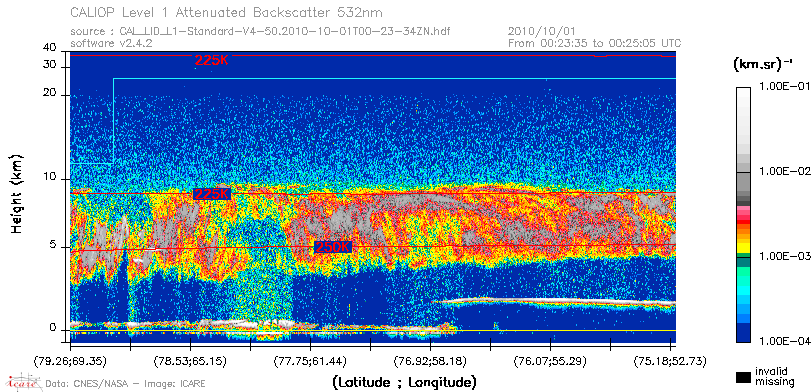Click the black invalid/missing legend swatch
The image size is (811, 392).
743,378
